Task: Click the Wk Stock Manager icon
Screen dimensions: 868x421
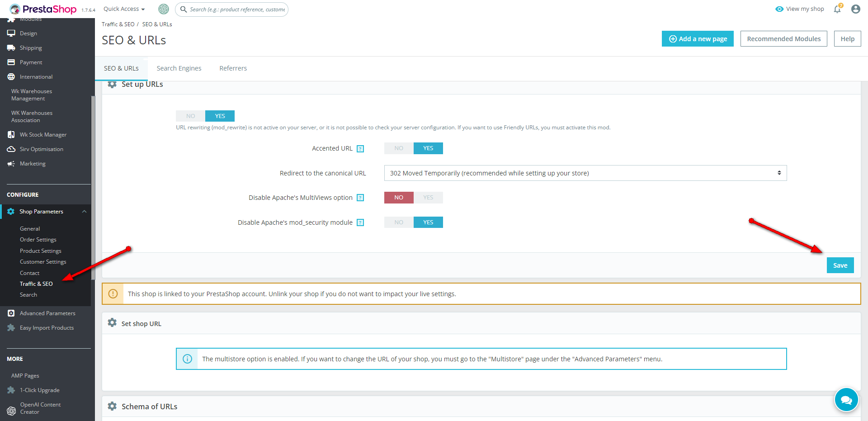Action: click(x=11, y=135)
